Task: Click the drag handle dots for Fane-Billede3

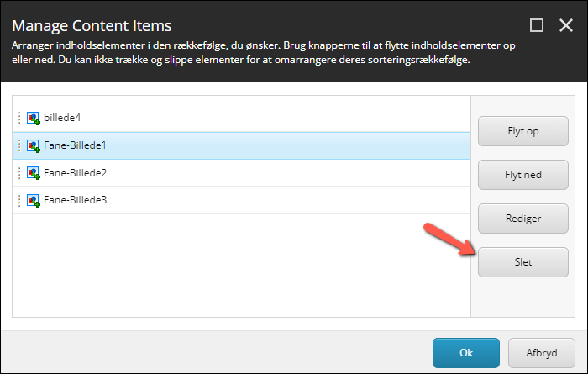Action: 19,200
